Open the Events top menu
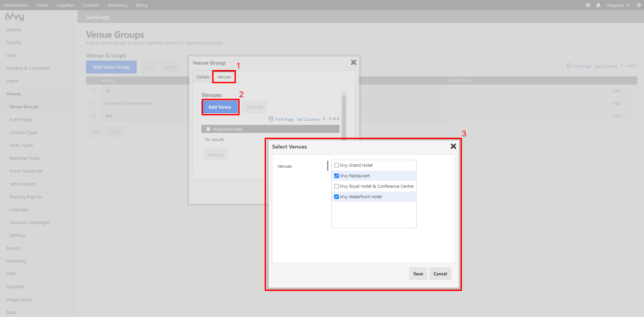The height and width of the screenshot is (317, 644). [42, 5]
